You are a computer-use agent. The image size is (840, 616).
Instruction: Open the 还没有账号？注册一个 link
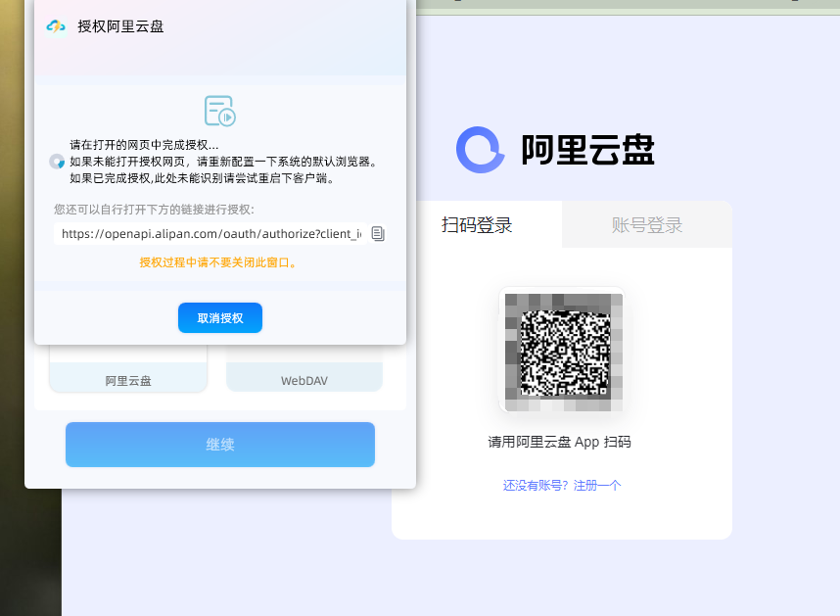pos(561,486)
